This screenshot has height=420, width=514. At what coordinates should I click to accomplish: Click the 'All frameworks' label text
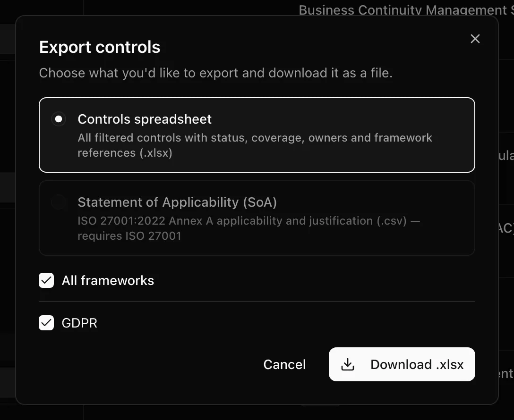(x=108, y=280)
